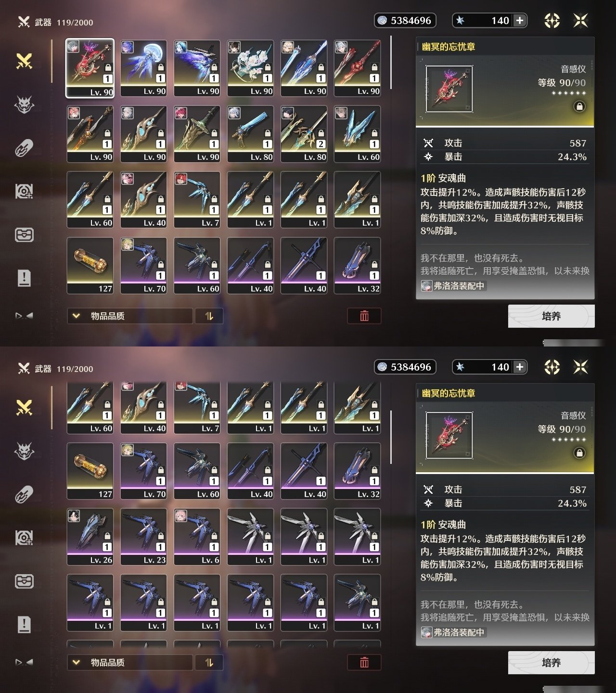Toggle the lock on the bottom detail panel
This screenshot has height=693, width=616.
(579, 453)
